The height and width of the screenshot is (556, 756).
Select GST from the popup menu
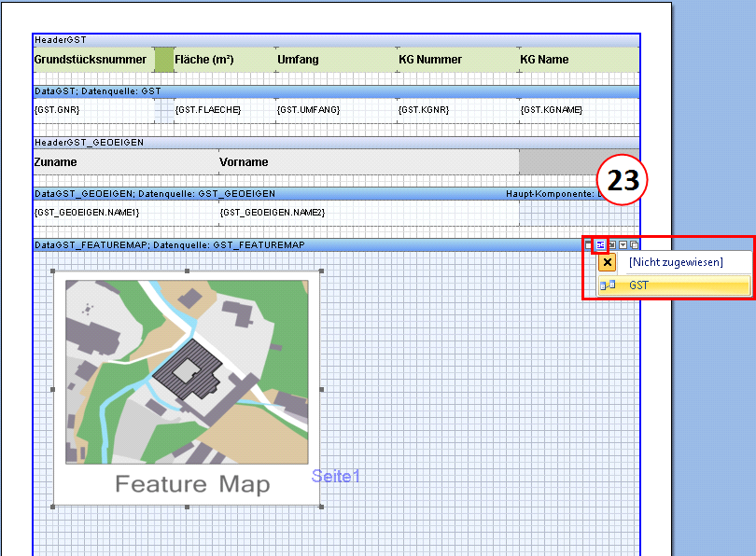pos(639,285)
